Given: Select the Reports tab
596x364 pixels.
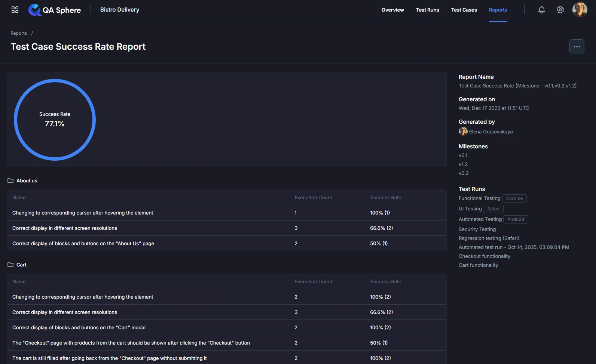Looking at the screenshot, I should tap(498, 10).
